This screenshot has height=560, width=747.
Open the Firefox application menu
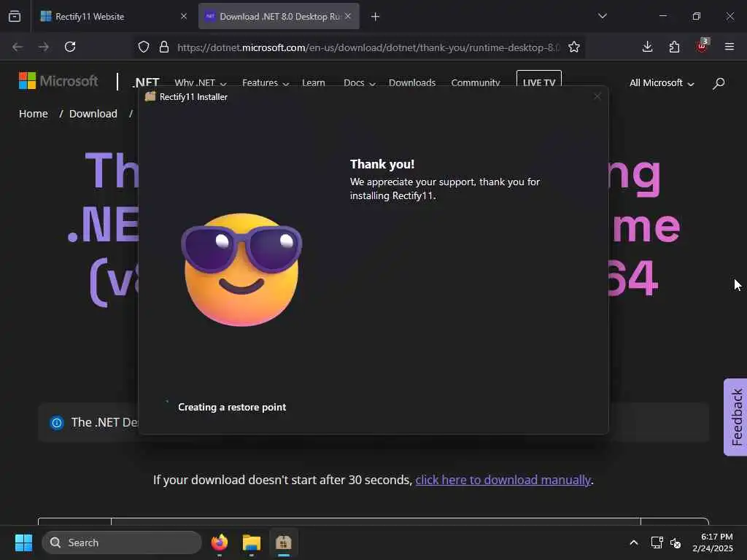click(x=729, y=47)
